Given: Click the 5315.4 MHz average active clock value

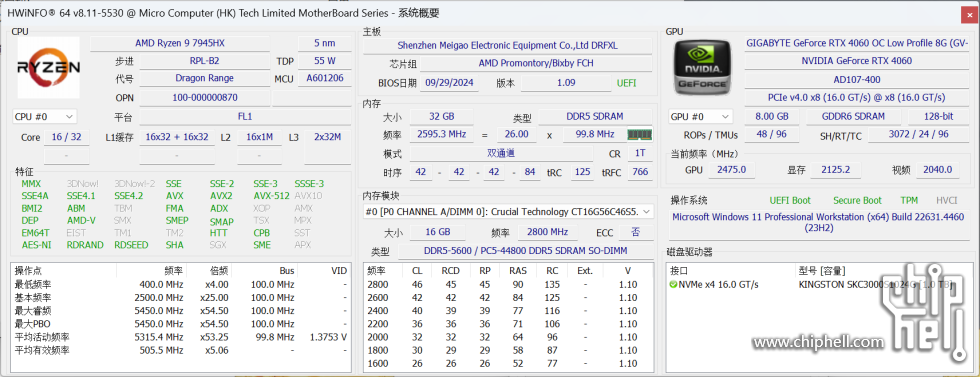Looking at the screenshot, I should click(159, 337).
